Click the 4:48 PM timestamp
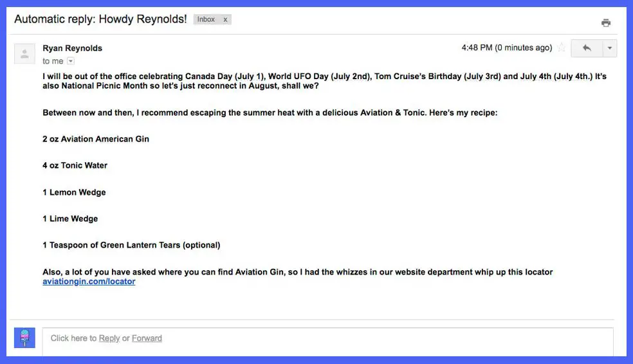 click(507, 48)
